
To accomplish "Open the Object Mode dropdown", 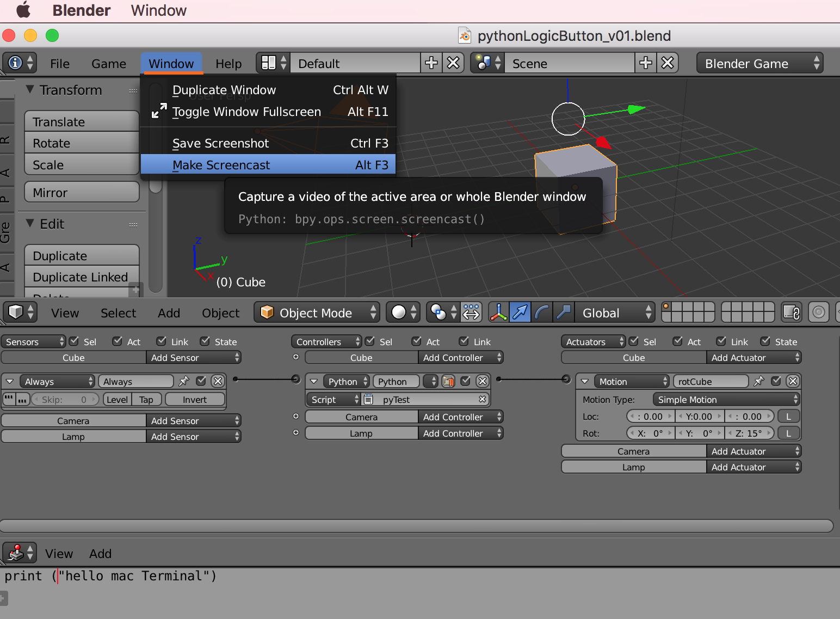I will click(317, 312).
